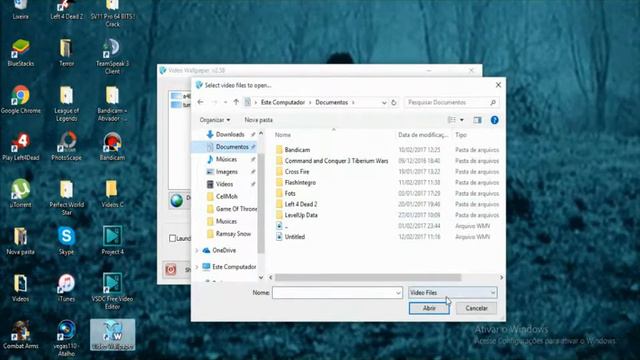Launch the Skype desktop shortcut
This screenshot has width=640, height=360.
(x=66, y=241)
